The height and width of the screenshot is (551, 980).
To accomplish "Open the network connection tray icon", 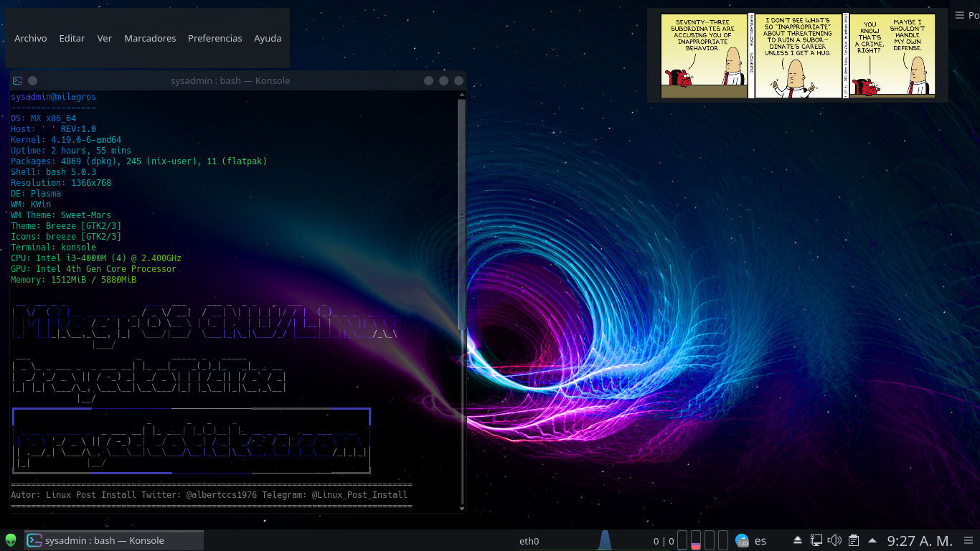I will (x=816, y=540).
